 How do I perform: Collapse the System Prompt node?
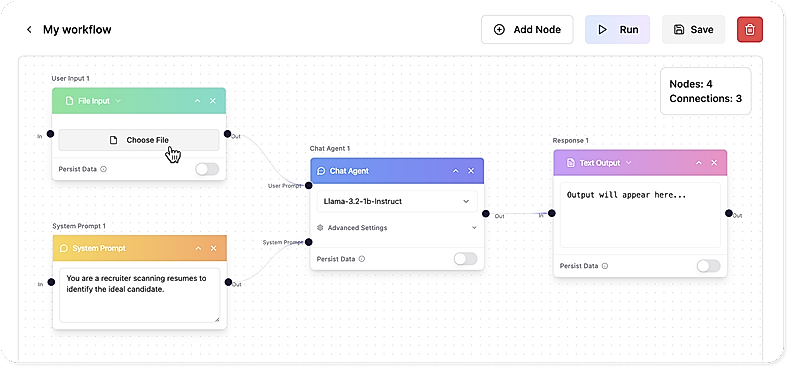[198, 248]
